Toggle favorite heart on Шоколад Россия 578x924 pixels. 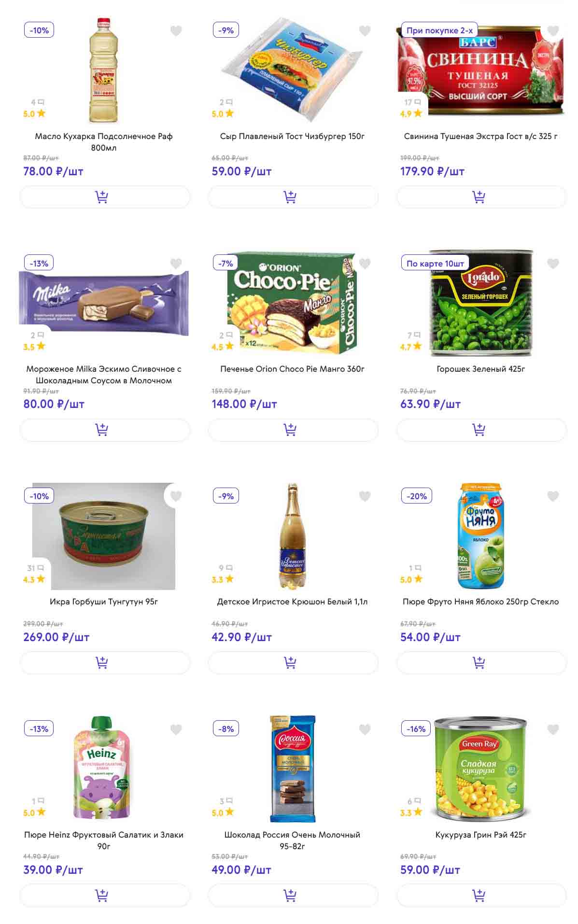[x=365, y=729]
